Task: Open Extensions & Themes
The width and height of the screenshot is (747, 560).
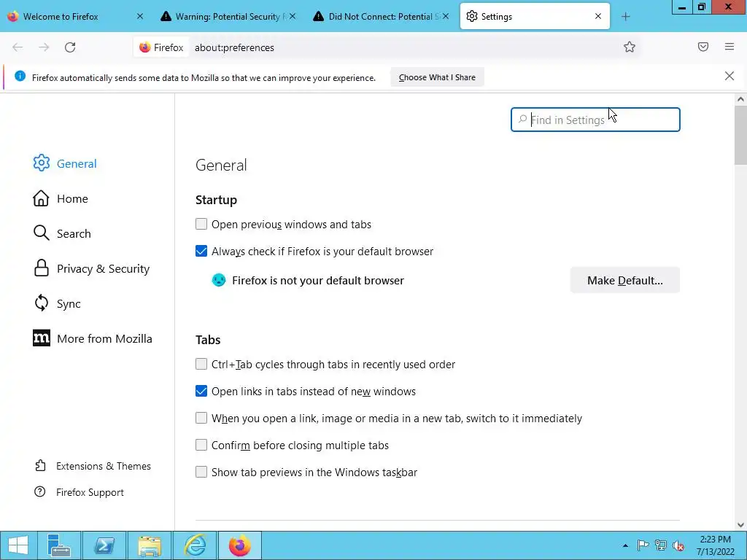Action: point(93,466)
